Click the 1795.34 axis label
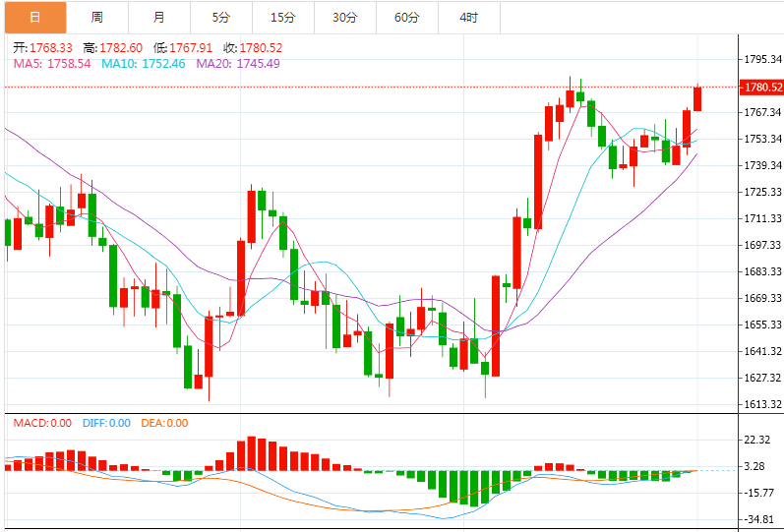784x532 pixels. pos(763,60)
